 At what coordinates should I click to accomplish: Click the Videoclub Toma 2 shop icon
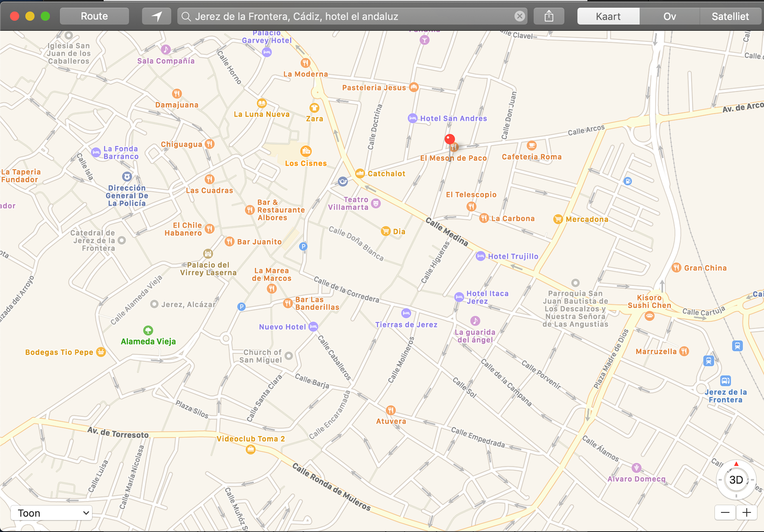(251, 450)
